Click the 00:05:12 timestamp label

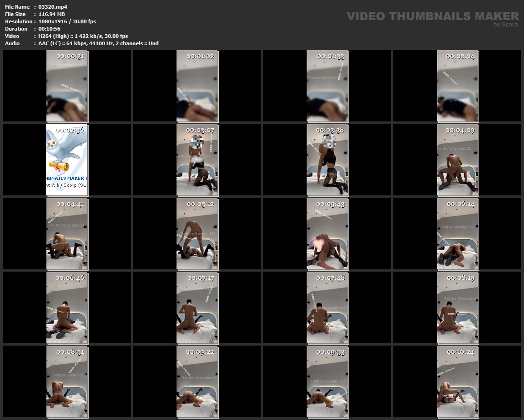(200, 204)
